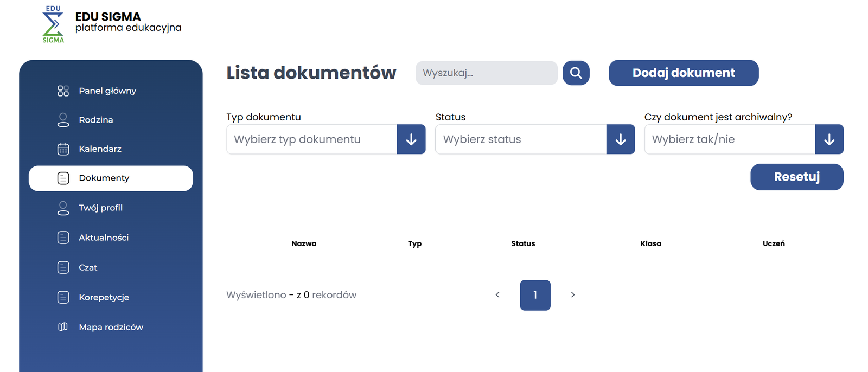Click the Kalendarz calendar icon

63,149
